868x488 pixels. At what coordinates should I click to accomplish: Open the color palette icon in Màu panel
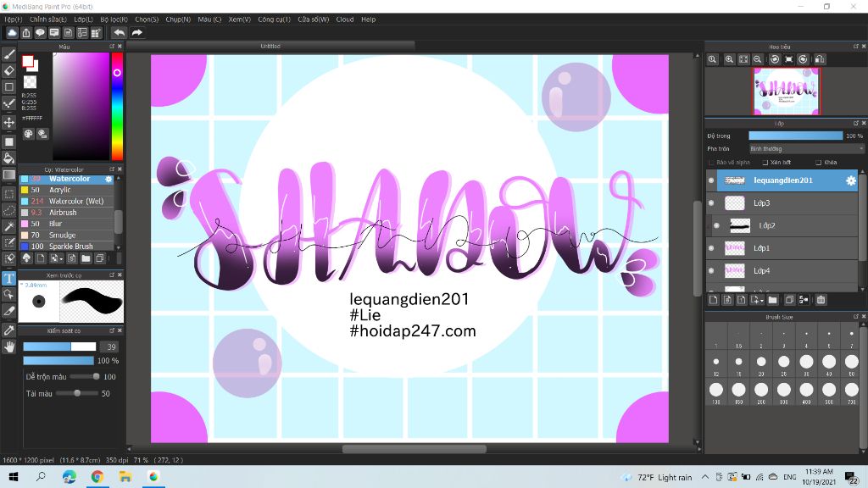pos(28,133)
